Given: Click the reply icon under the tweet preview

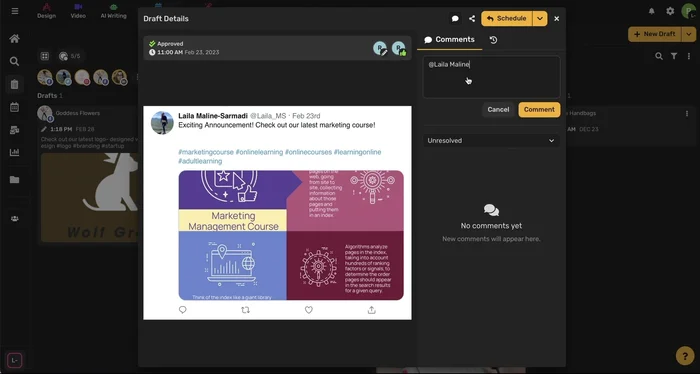Looking at the screenshot, I should pyautogui.click(x=183, y=310).
